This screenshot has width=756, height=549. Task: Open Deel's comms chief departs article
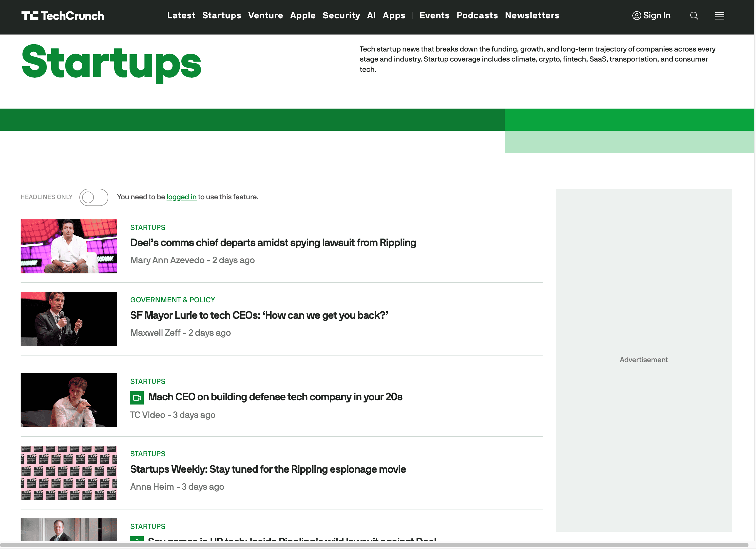click(x=273, y=242)
